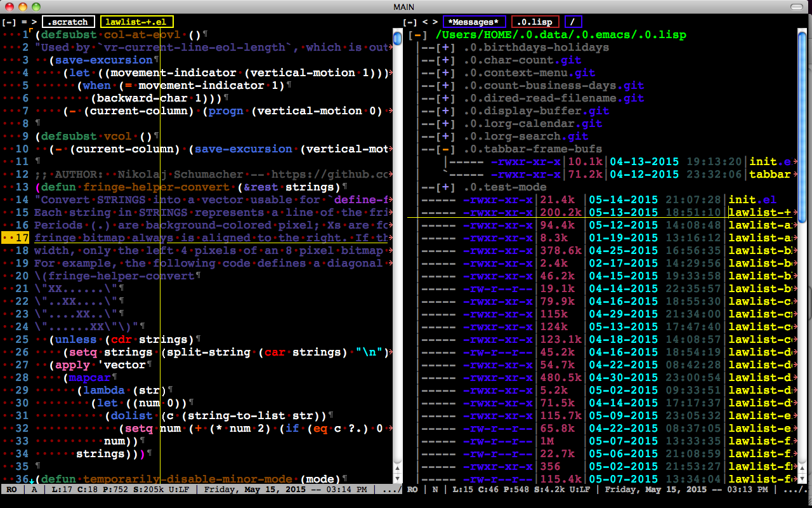Click the root path /Users/HOME/.0.data/.0.emacs/.0.lisp
Screen dimensions: 812x508
pos(561,35)
